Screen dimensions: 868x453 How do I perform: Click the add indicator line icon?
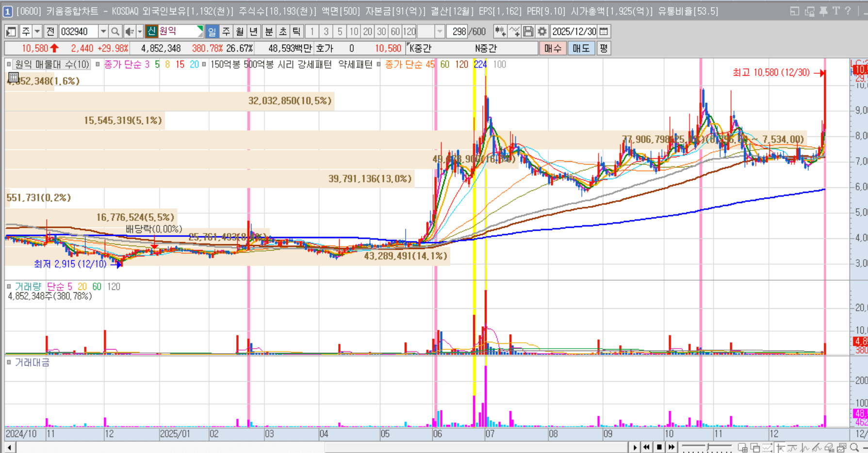(514, 32)
